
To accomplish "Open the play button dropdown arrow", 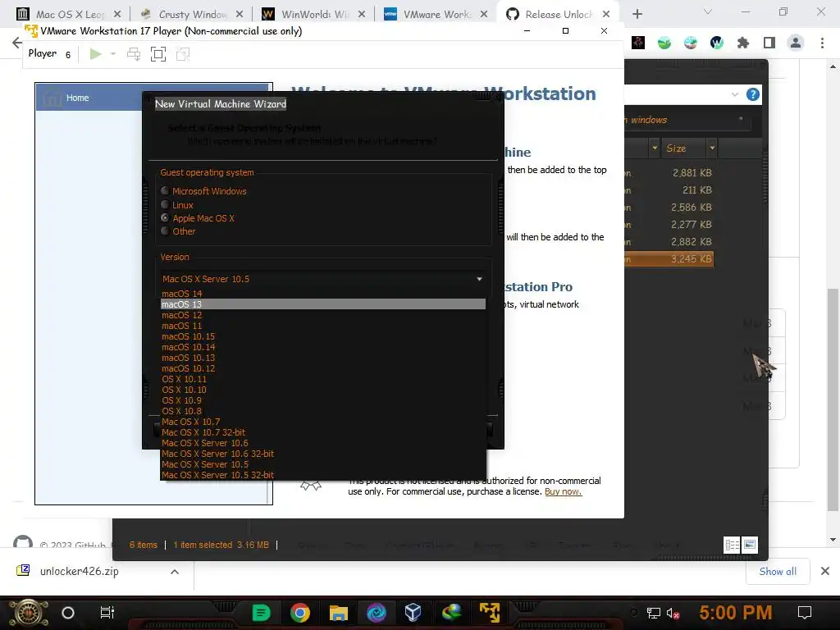I will [113, 53].
